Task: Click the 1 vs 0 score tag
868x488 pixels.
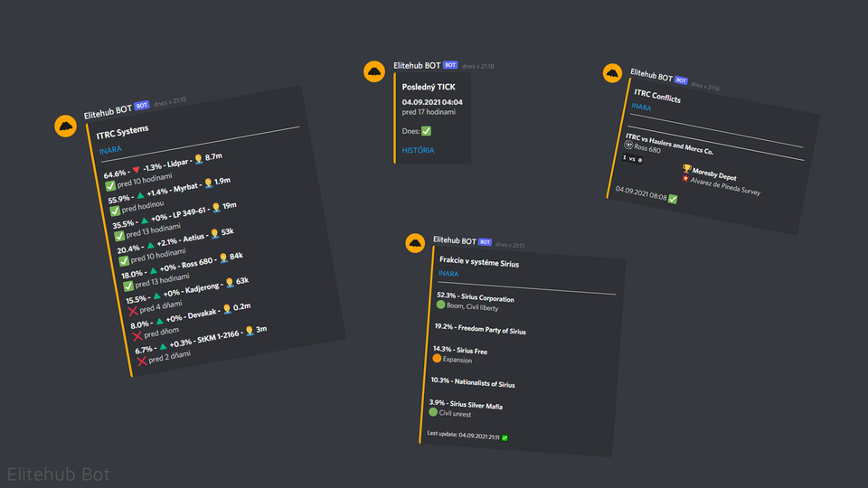Action: click(632, 159)
